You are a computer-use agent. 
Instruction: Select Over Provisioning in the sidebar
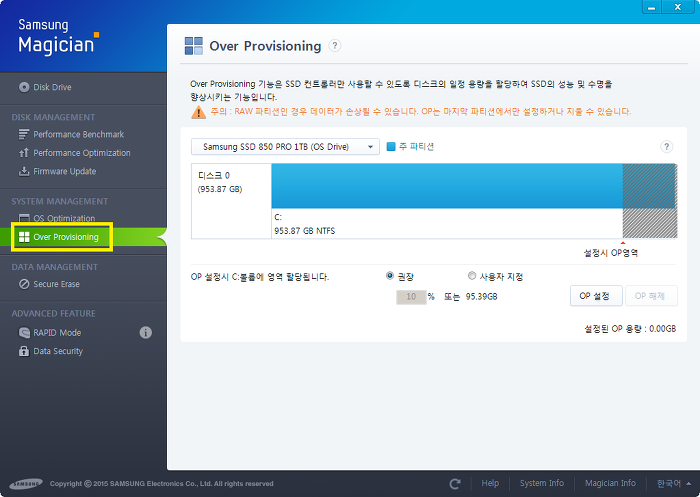click(66, 237)
